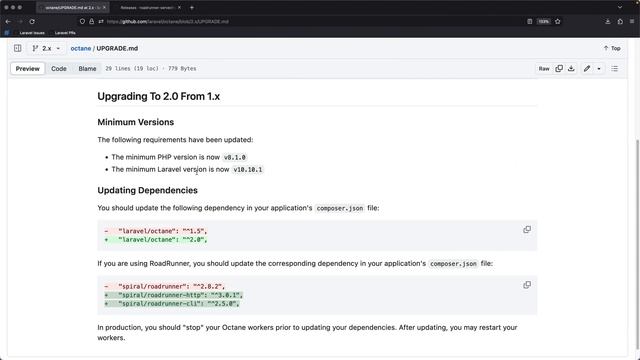Expand the list all tabs chevron
This screenshot has width=640, height=360.
tap(620, 7)
